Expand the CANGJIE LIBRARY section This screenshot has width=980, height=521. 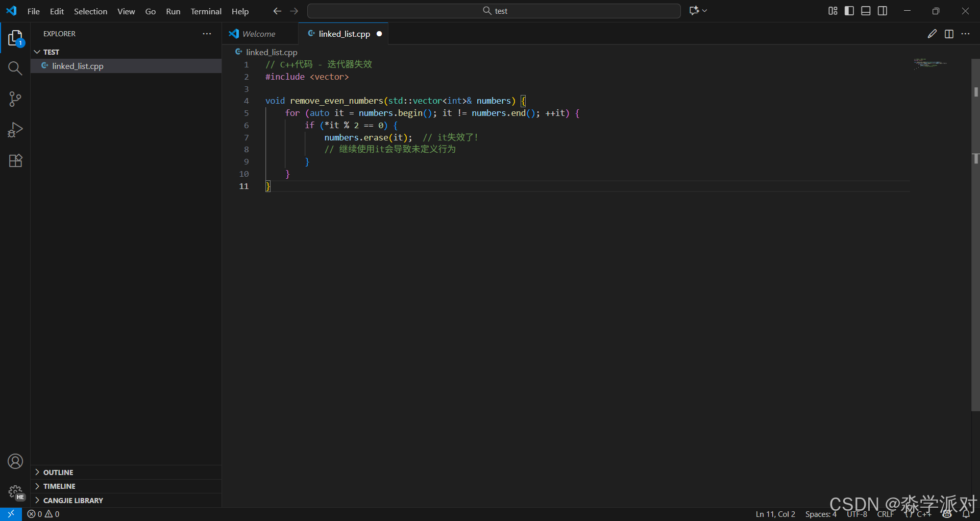126,501
